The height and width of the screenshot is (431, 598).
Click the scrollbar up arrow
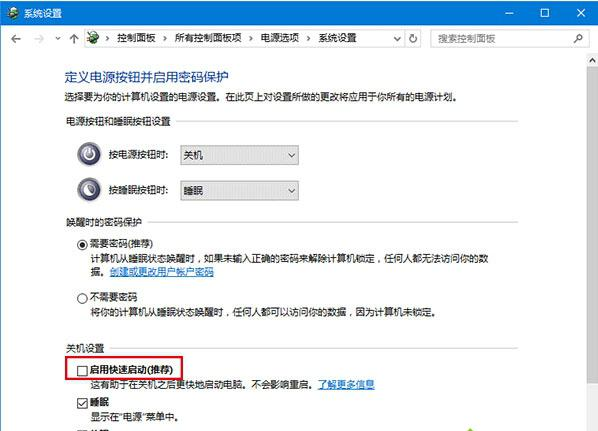592,60
